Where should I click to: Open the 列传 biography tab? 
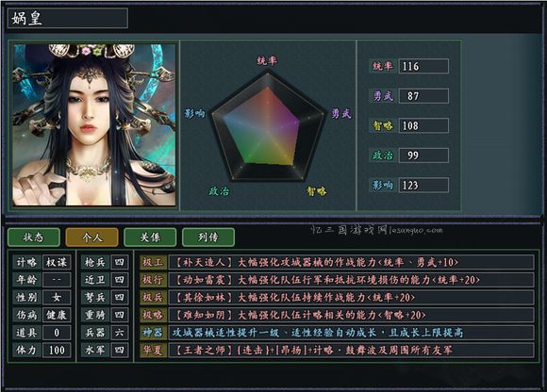click(208, 237)
